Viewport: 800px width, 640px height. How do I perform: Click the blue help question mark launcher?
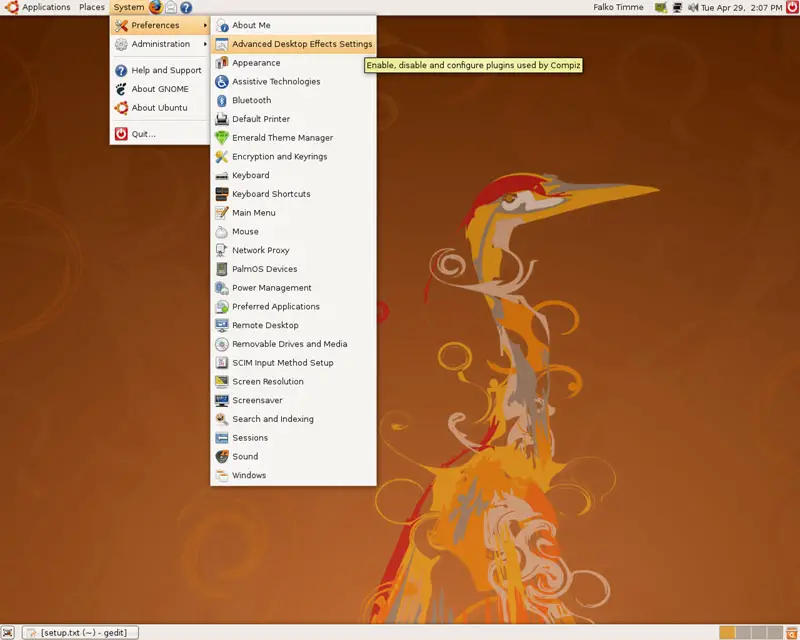click(186, 7)
